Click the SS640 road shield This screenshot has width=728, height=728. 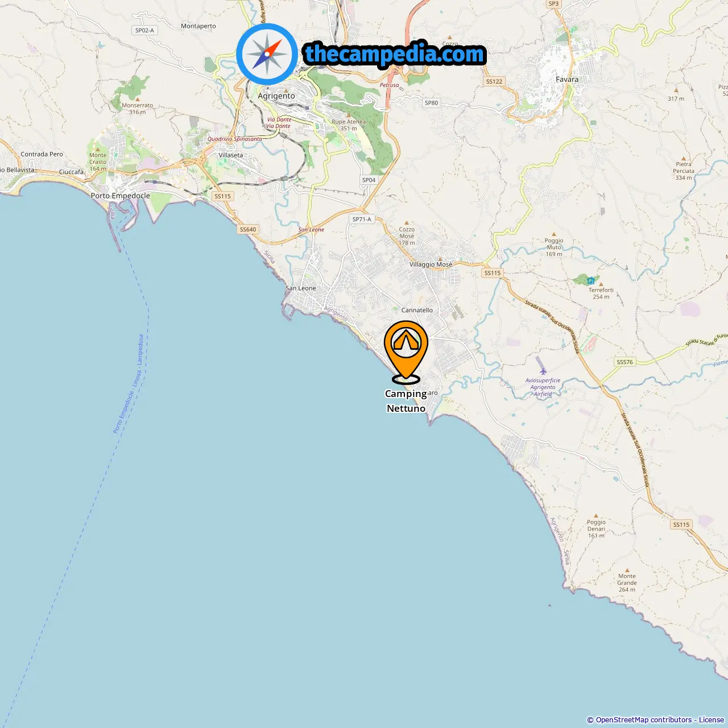tap(247, 229)
